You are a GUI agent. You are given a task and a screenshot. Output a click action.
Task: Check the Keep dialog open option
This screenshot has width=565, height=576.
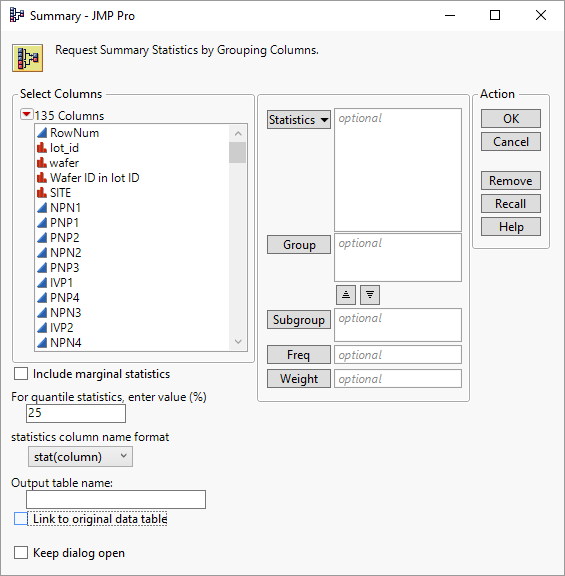pyautogui.click(x=21, y=553)
